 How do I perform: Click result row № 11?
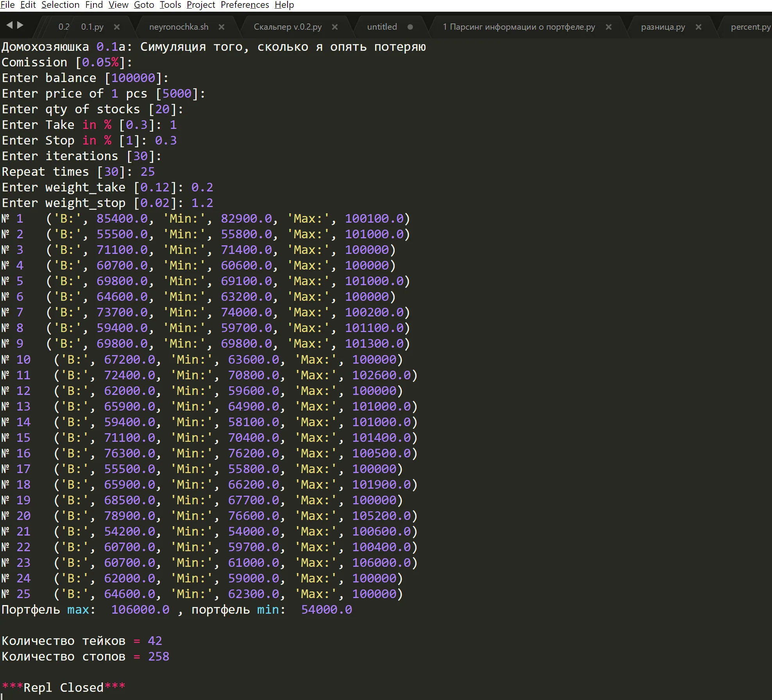210,375
